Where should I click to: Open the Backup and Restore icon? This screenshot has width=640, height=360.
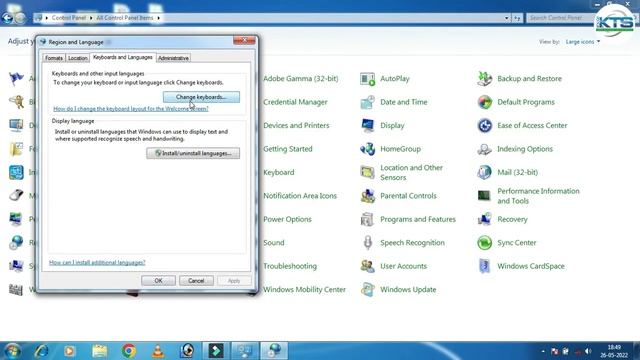tap(484, 79)
